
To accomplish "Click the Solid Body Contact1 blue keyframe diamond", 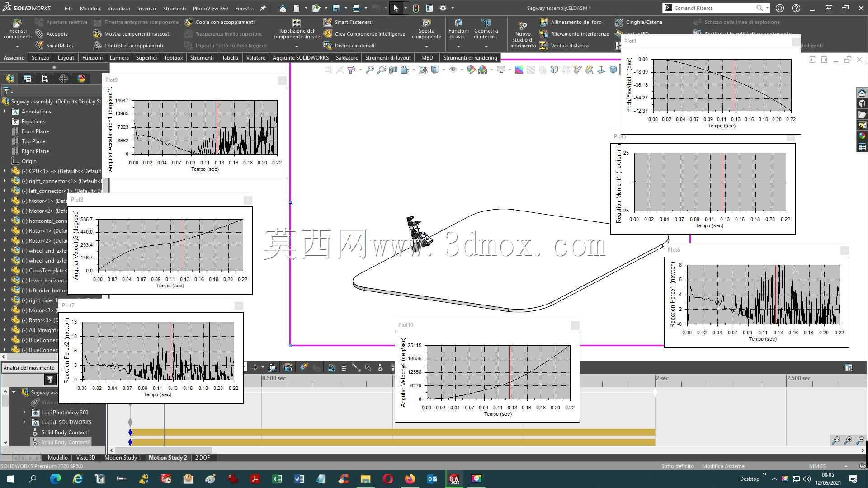I will tap(130, 432).
